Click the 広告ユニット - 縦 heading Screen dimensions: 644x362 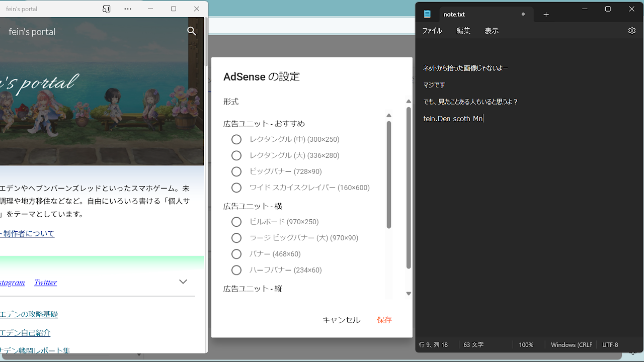coord(253,289)
